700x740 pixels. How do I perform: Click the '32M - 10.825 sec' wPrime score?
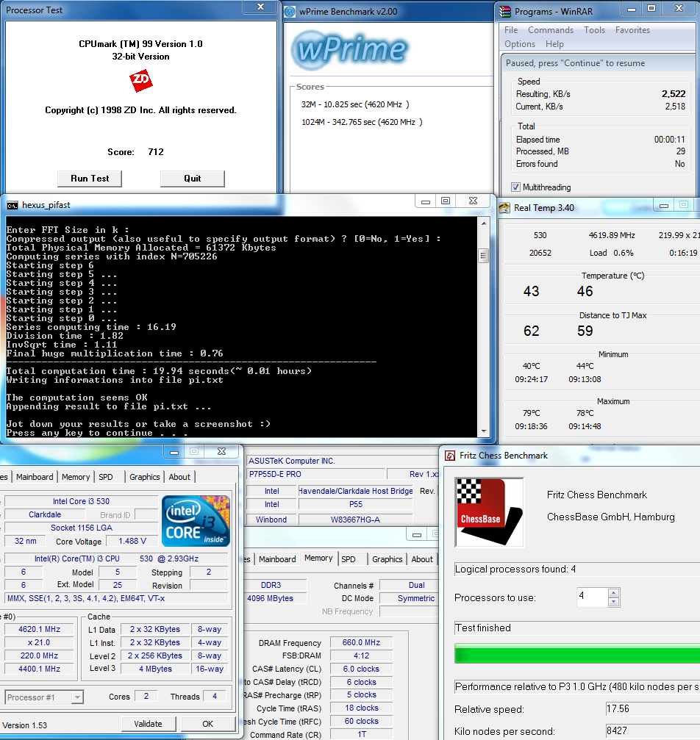355,104
